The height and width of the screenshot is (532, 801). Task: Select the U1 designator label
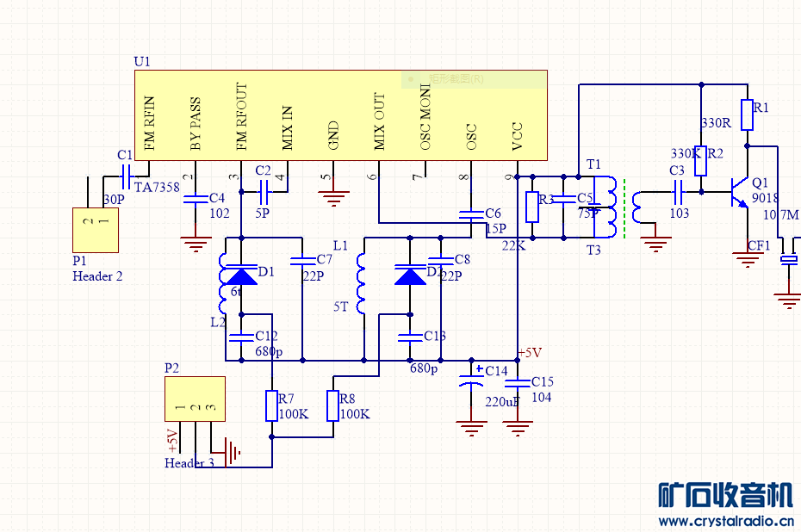click(x=142, y=62)
